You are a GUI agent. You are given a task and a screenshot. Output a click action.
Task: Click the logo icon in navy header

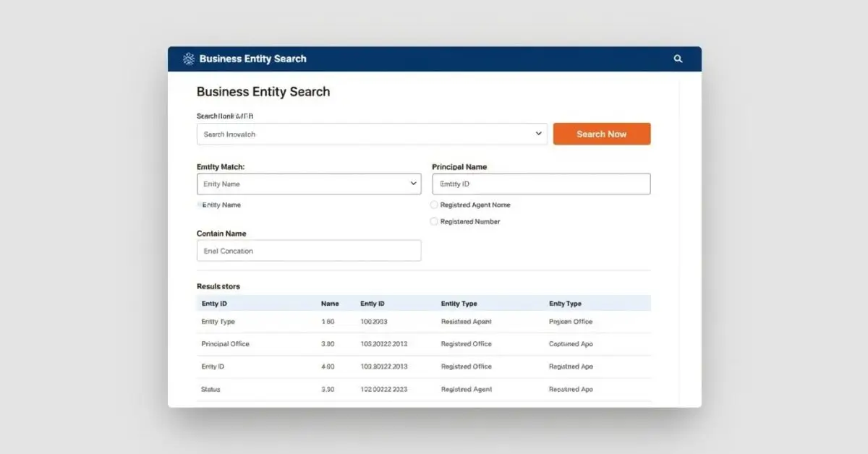click(189, 59)
